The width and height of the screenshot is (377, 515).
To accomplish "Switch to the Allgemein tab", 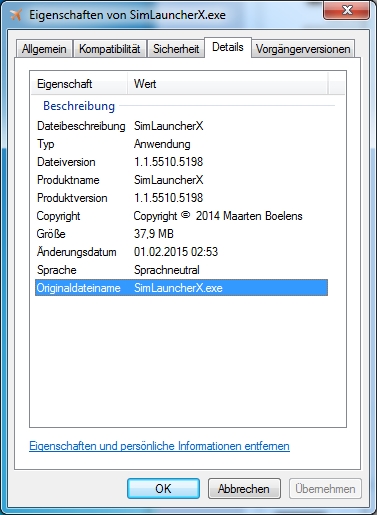I will (x=44, y=49).
